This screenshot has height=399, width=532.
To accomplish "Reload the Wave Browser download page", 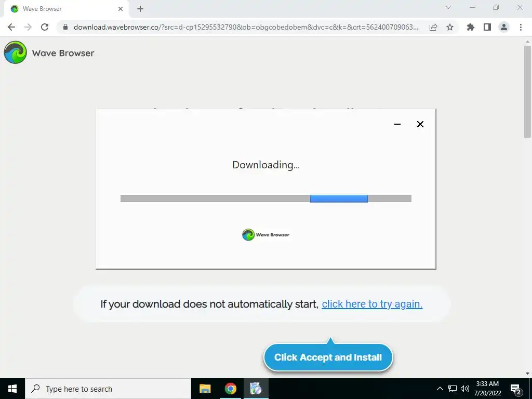I will (x=45, y=27).
